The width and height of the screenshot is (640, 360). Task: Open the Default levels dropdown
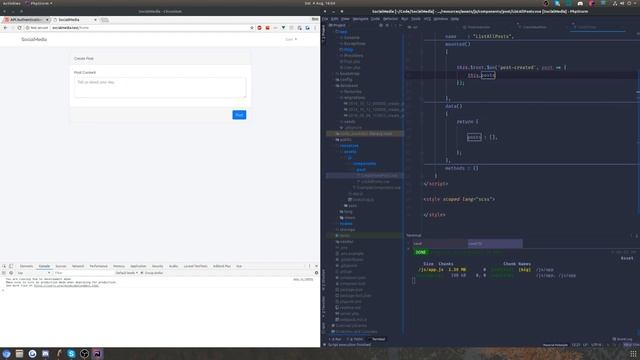(x=127, y=273)
